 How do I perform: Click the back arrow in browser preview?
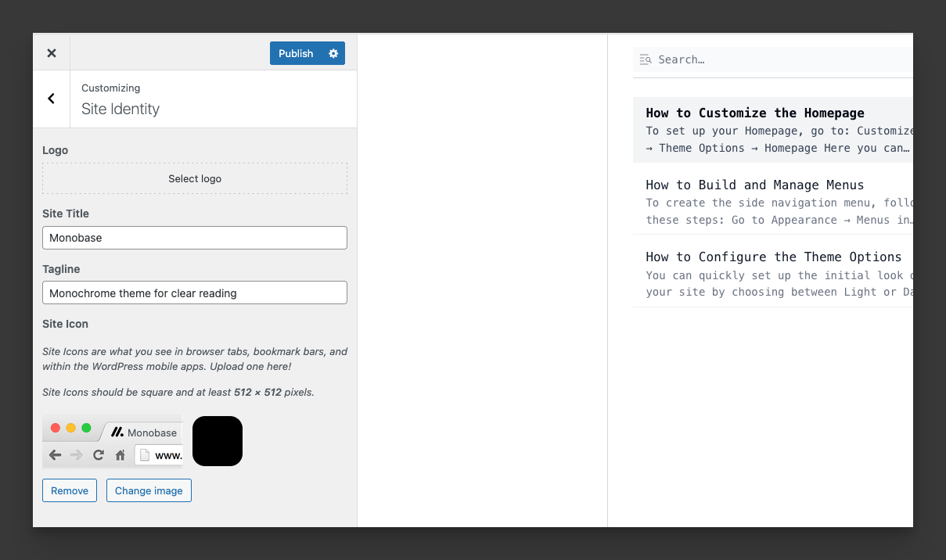[55, 455]
